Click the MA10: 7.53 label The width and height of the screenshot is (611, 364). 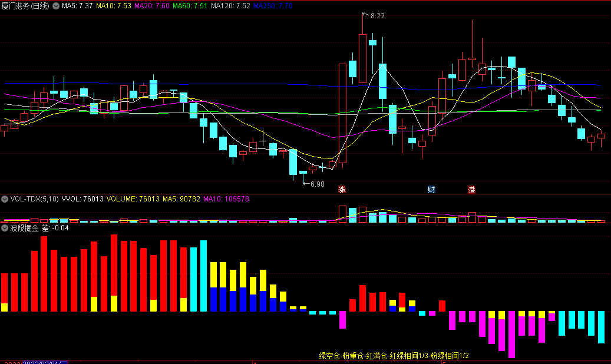click(x=113, y=6)
